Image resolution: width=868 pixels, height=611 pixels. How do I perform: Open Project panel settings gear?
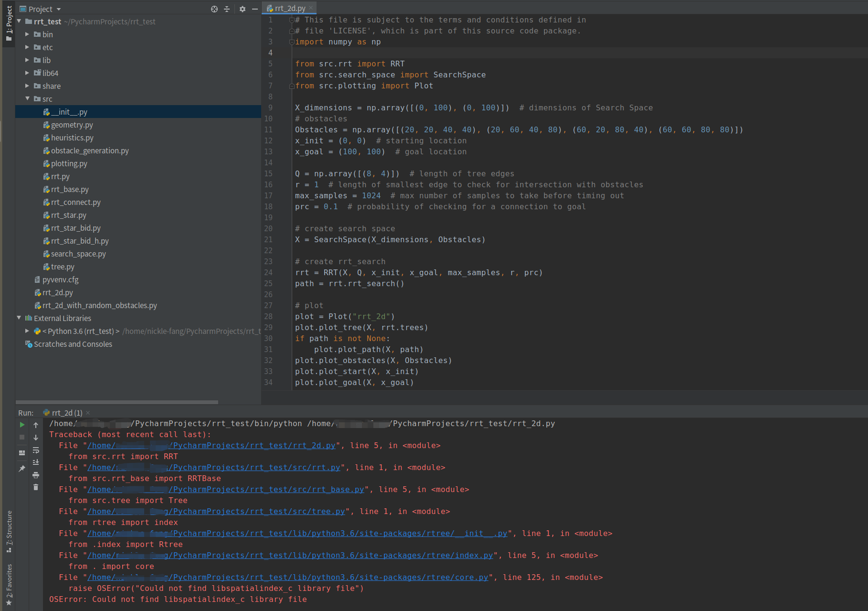[x=243, y=9]
